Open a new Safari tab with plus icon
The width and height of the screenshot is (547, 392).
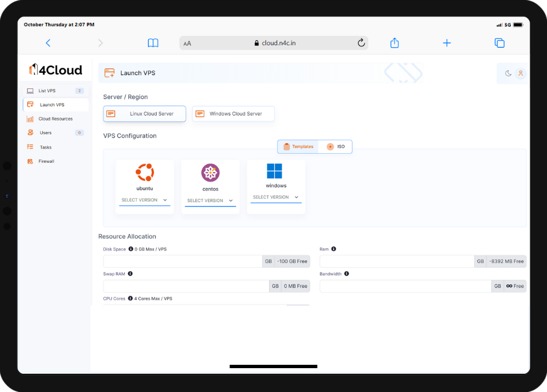(446, 43)
